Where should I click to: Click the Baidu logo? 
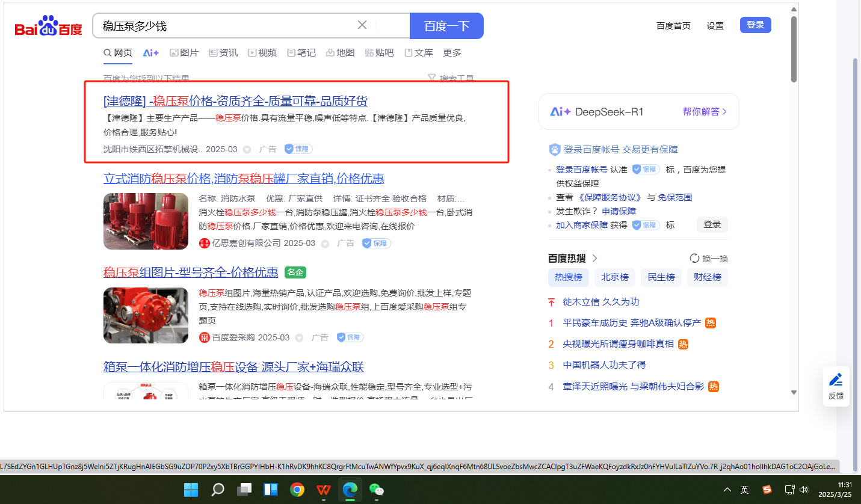pos(48,27)
